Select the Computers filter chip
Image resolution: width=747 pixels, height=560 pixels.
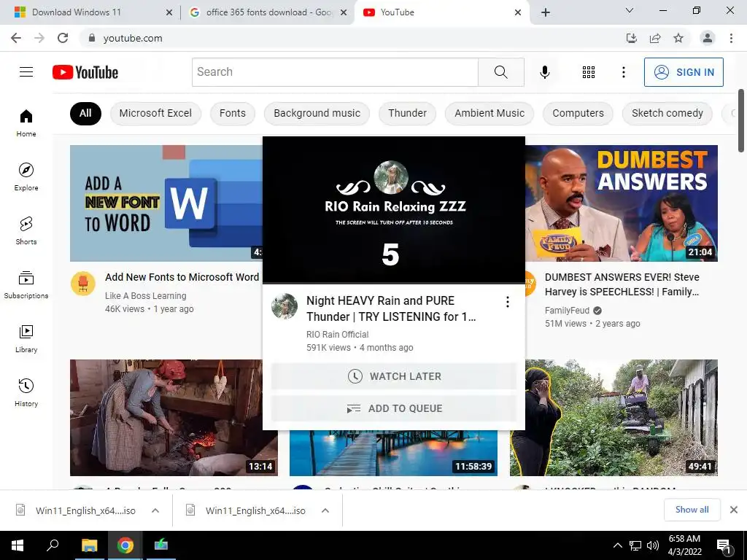pos(578,113)
